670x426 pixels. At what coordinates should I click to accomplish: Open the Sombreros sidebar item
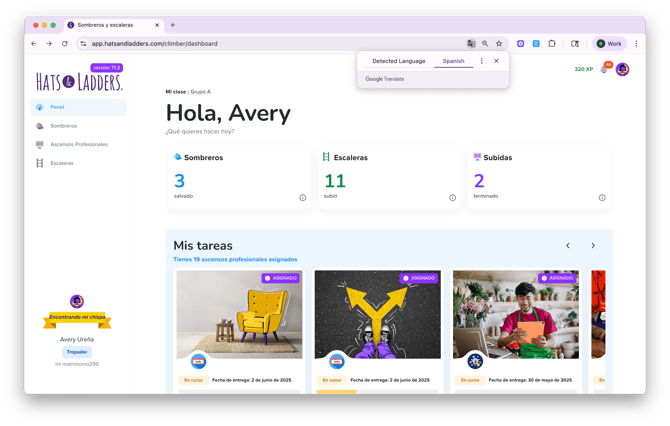click(63, 126)
